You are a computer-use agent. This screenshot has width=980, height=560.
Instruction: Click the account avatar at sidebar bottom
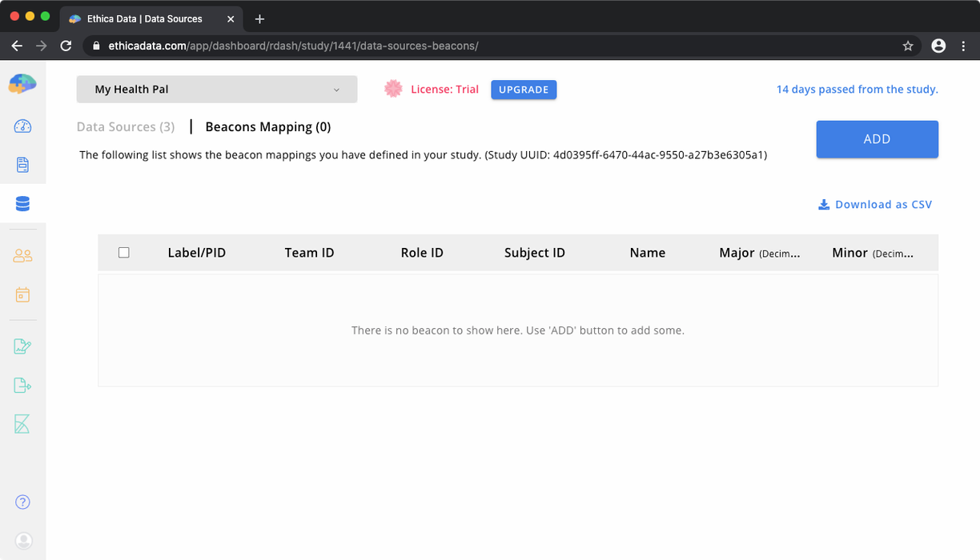(22, 540)
